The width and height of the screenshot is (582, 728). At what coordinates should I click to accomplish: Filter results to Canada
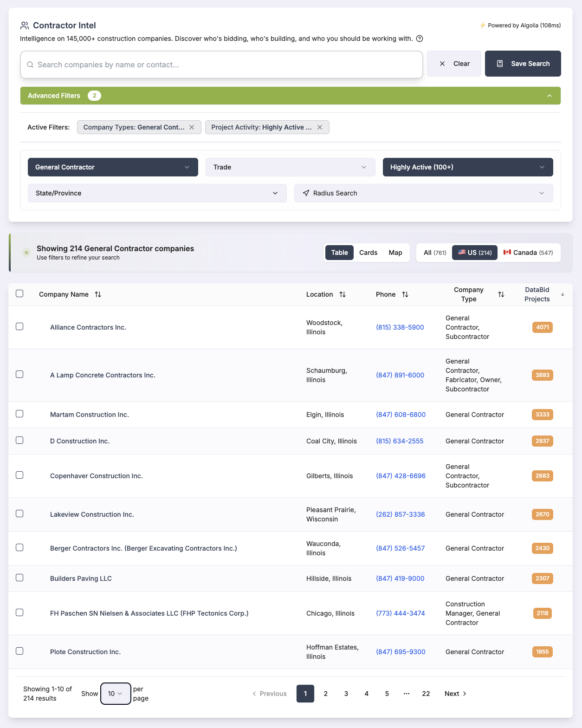tap(528, 253)
